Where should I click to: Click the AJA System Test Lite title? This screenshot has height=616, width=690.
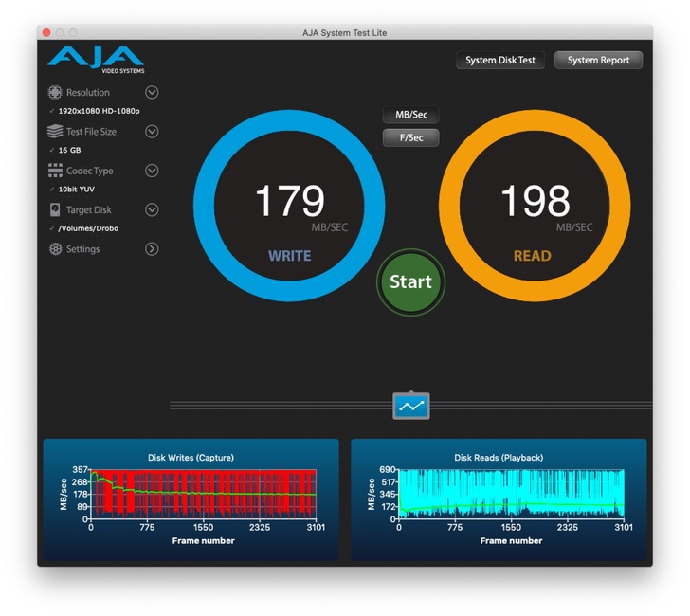[x=345, y=33]
